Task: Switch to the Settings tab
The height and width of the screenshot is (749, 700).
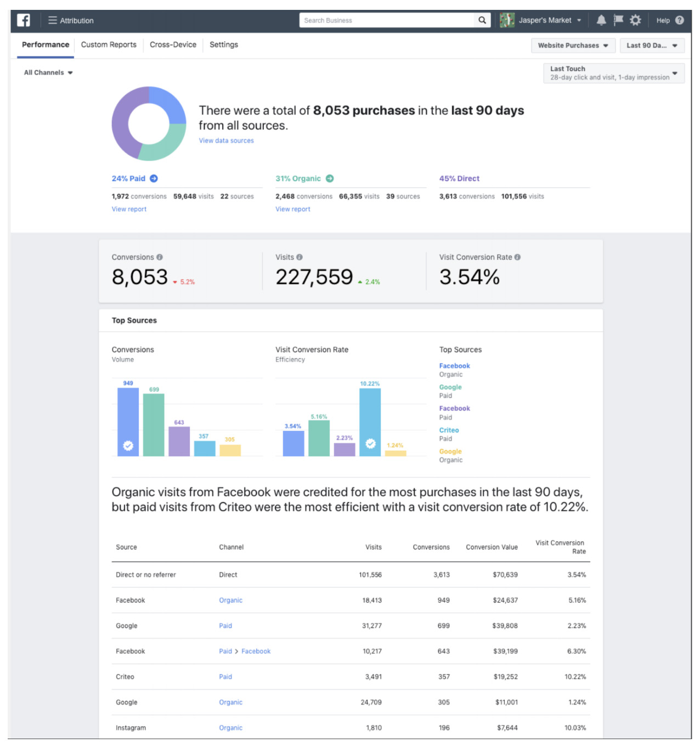Action: 224,45
